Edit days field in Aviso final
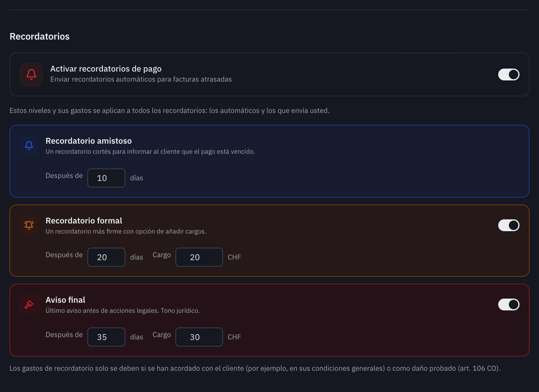 click(106, 337)
